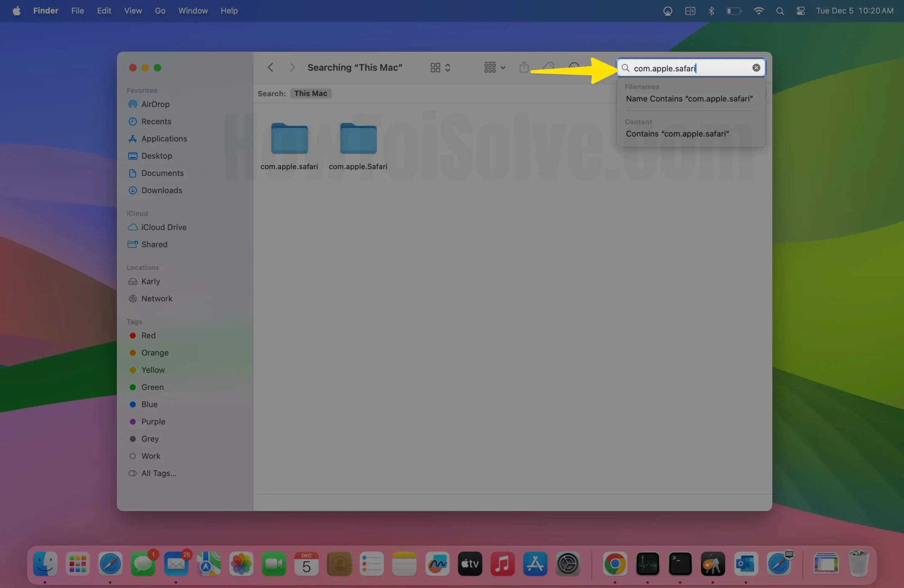
Task: Filter by the Orange tag
Action: pos(149,353)
